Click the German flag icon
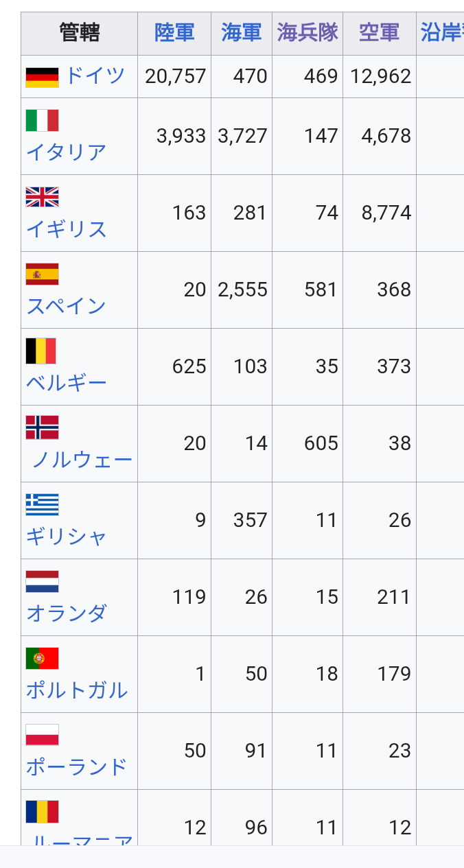The width and height of the screenshot is (464, 868). 42,77
